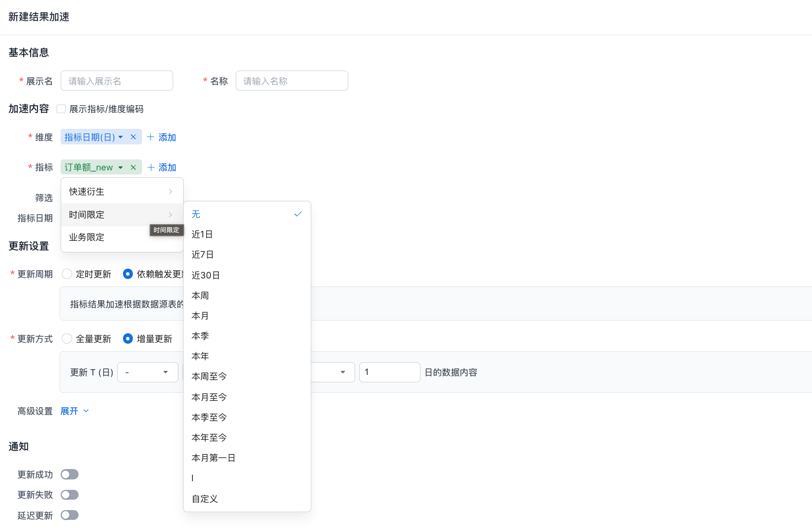Turn on the 更新失败 notification switch
The image size is (812, 532).
click(x=69, y=495)
